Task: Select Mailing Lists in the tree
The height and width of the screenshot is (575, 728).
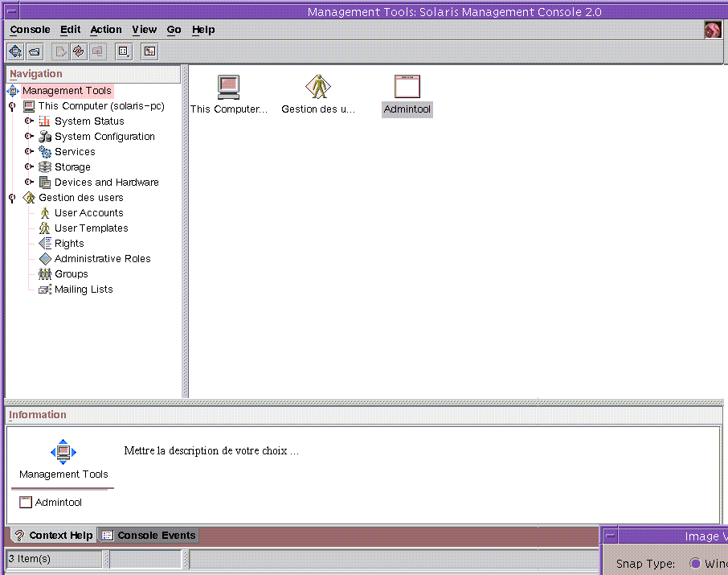Action: 84,290
